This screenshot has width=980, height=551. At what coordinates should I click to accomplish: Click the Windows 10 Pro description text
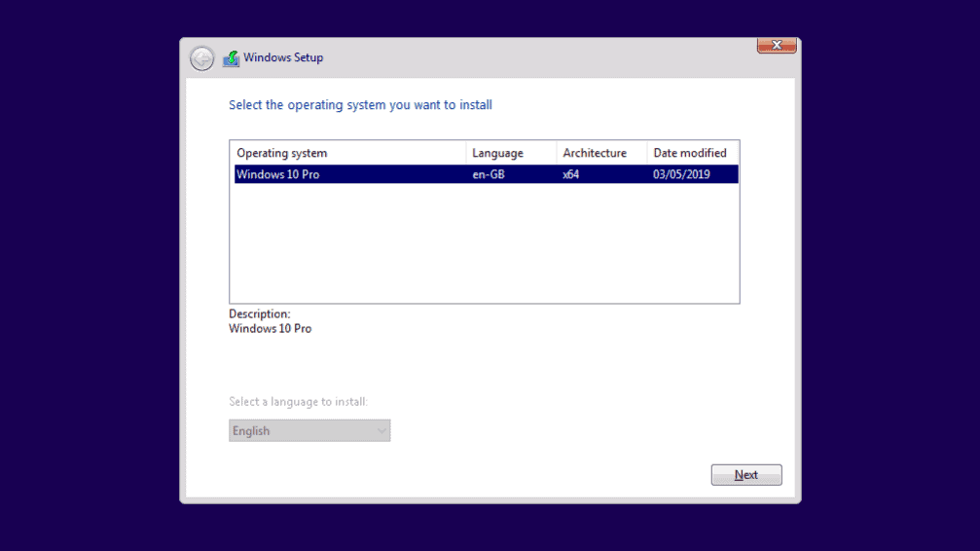click(270, 329)
